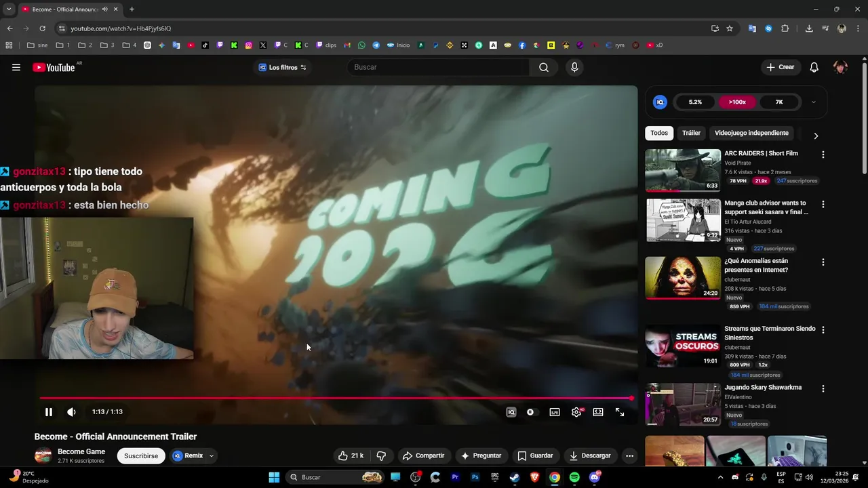Select the Todos filter chip
Image resolution: width=868 pixels, height=488 pixels.
click(659, 133)
